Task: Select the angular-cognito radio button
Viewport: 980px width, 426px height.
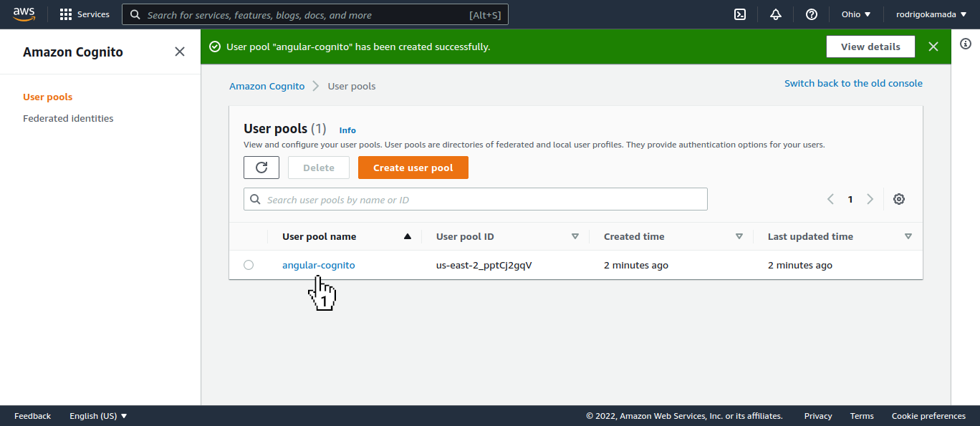Action: [249, 264]
